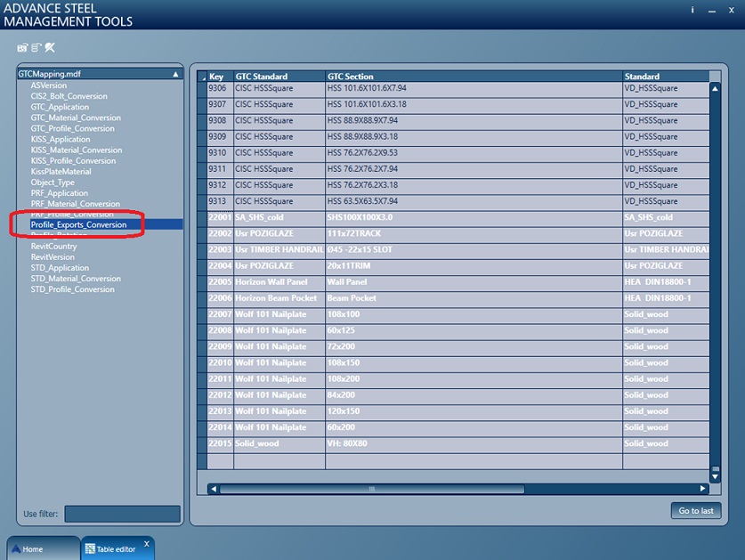Click the GTC Standard cell Usr TIMBER HANDRAIL
This screenshot has width=745, height=560.
pos(279,250)
